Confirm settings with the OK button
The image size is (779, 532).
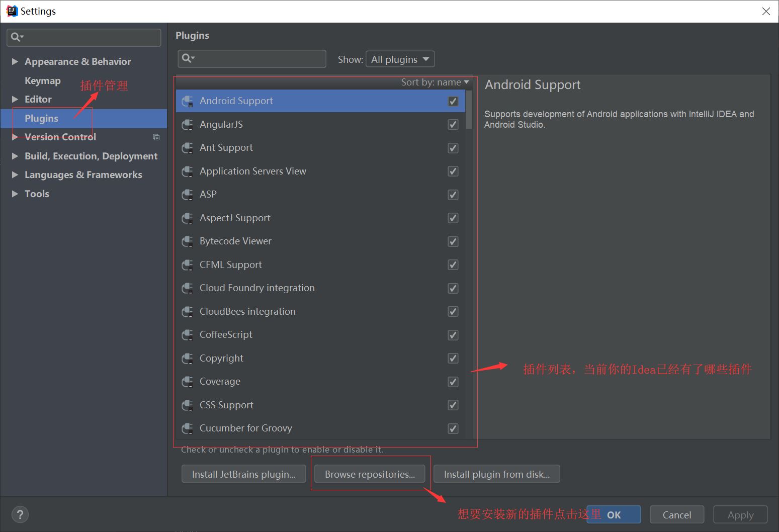point(614,514)
